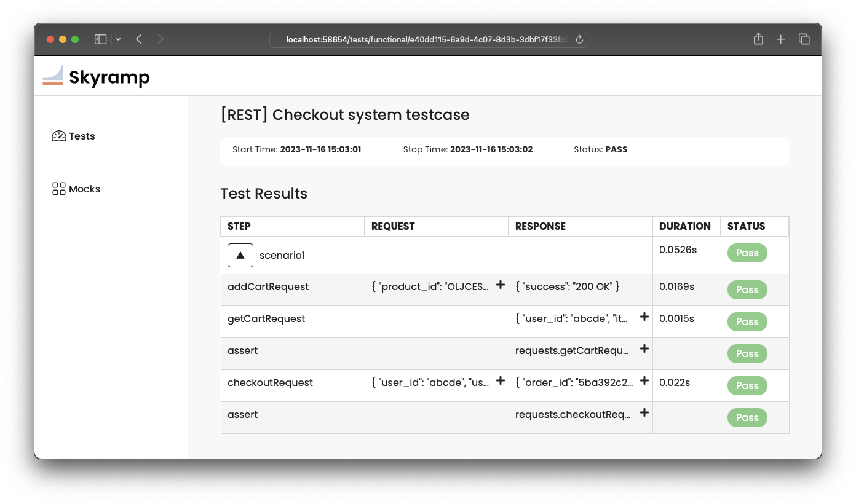Collapse scenario1 with the triangle button
The image size is (856, 504).
coord(240,255)
